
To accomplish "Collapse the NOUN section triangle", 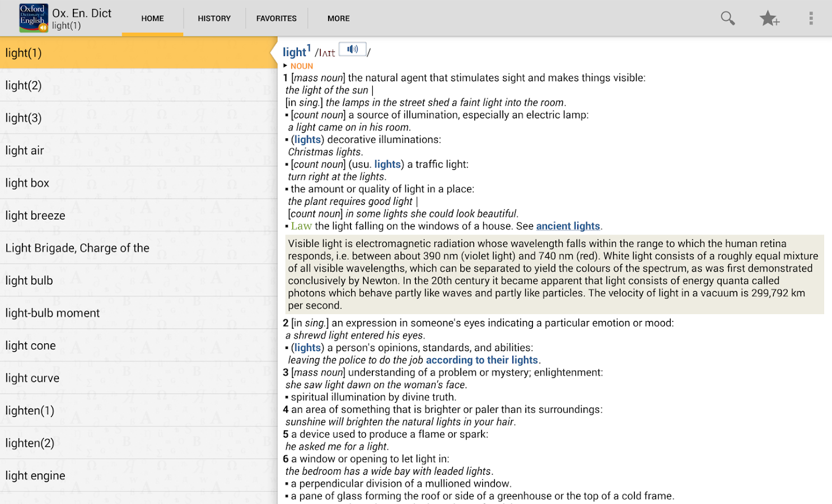I will tap(286, 66).
